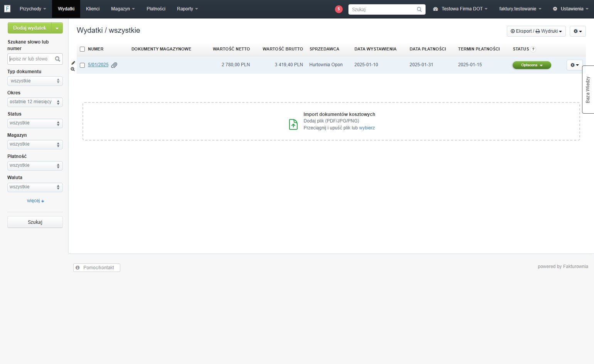Expand the Dodaj wydatek split arrow
This screenshot has height=364, width=594.
click(x=57, y=28)
